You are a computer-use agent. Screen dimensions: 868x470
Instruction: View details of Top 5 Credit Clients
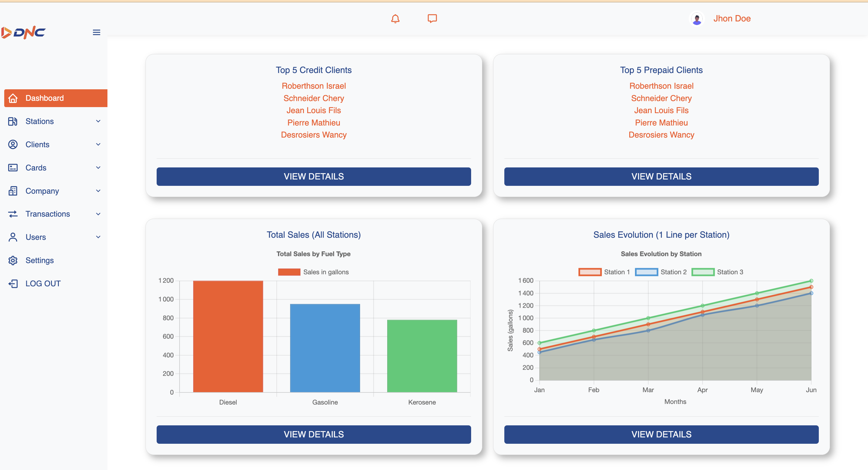pyautogui.click(x=313, y=176)
